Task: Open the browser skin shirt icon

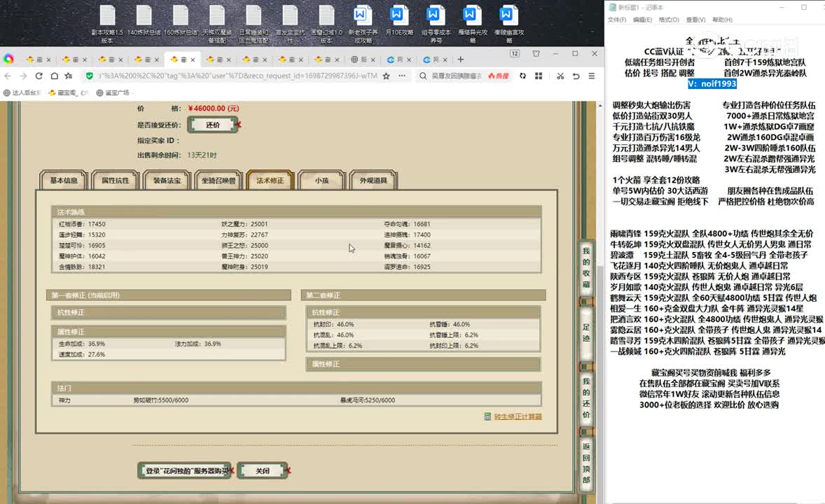Action: [x=536, y=53]
